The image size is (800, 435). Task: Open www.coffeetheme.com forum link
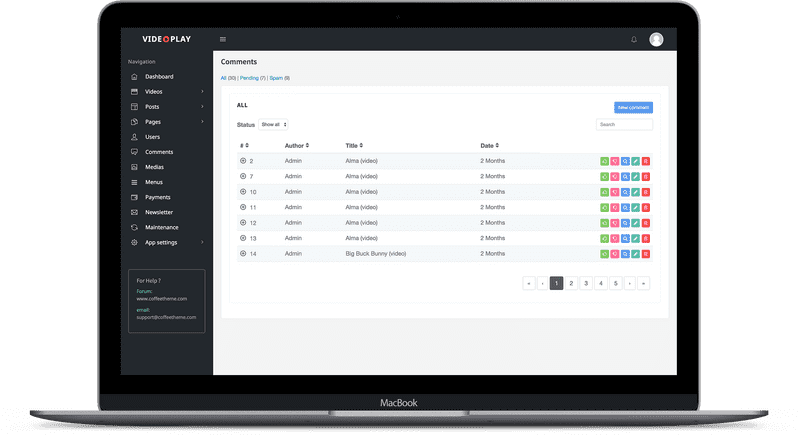[x=161, y=299]
